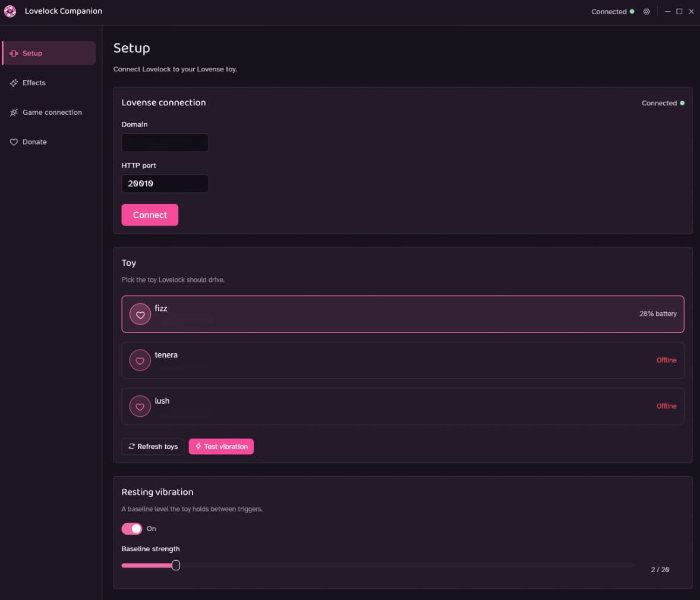Click the heart icon beside tenera
700x600 pixels.
coord(140,360)
